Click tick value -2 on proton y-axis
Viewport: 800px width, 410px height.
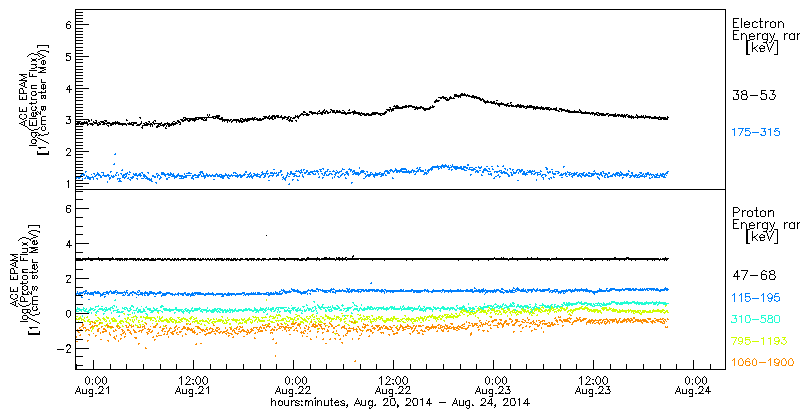click(62, 349)
